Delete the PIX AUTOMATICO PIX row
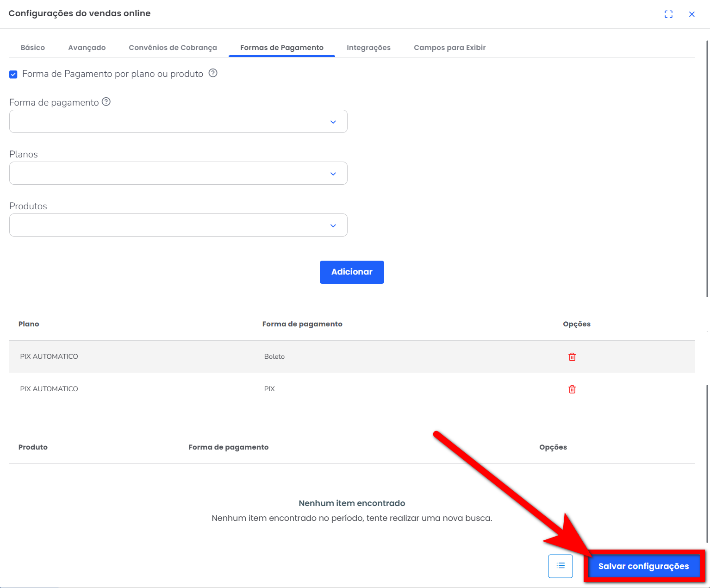 point(572,389)
